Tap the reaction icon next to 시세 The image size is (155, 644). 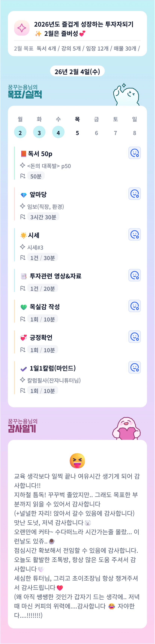(135, 234)
